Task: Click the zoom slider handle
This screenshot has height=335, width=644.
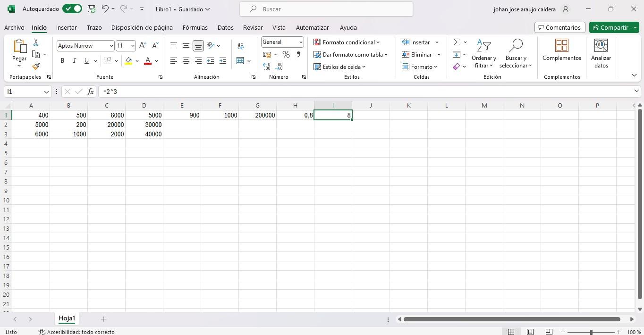Action: (x=591, y=332)
